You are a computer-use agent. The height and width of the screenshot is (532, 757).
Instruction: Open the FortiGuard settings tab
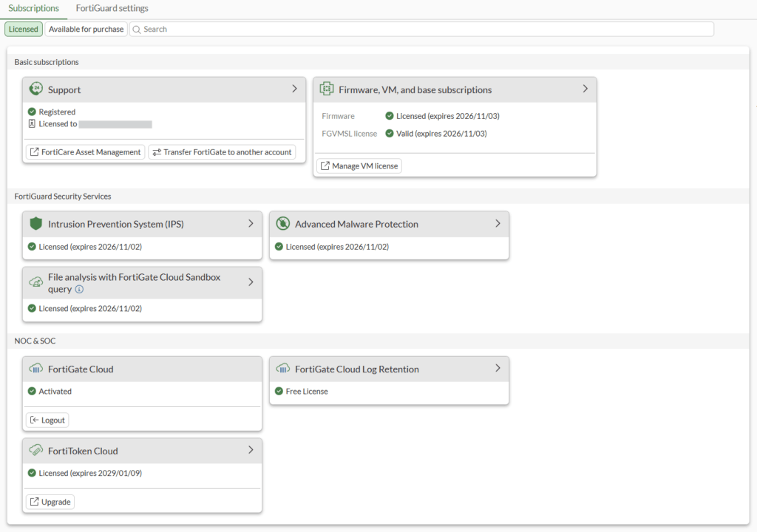(112, 8)
